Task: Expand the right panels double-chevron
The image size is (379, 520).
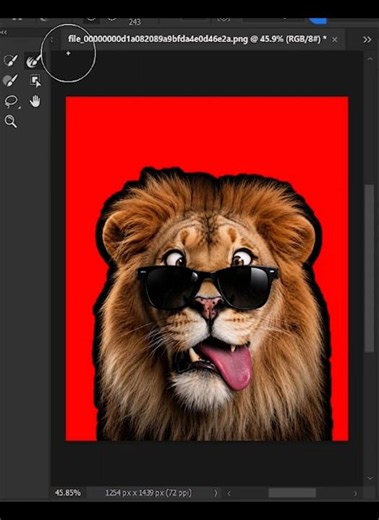Action: (x=367, y=40)
